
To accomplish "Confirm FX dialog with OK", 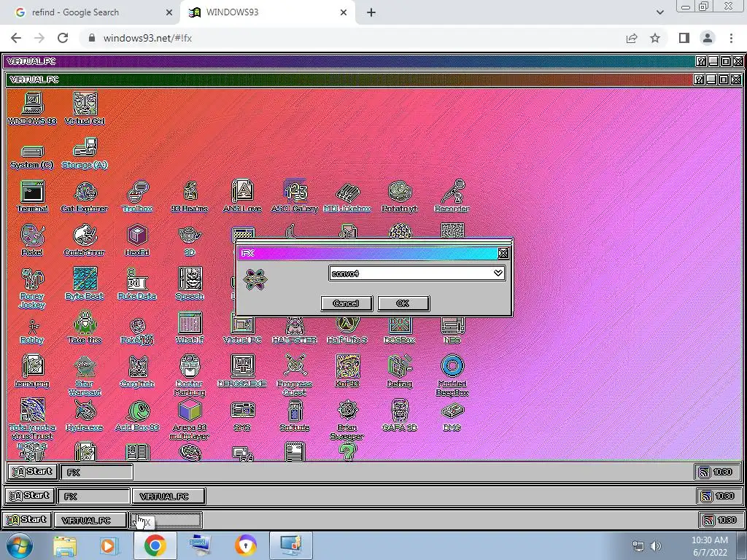I will tap(403, 303).
